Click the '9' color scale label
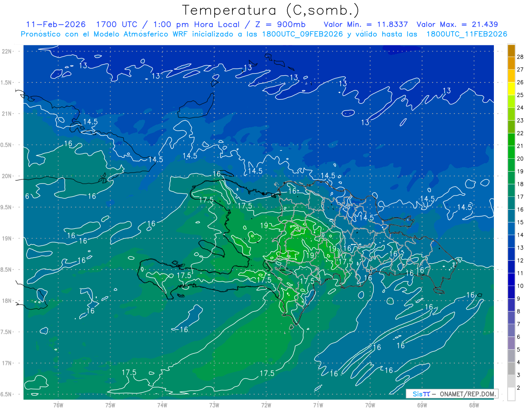This screenshot has width=532, height=411. 519,299
